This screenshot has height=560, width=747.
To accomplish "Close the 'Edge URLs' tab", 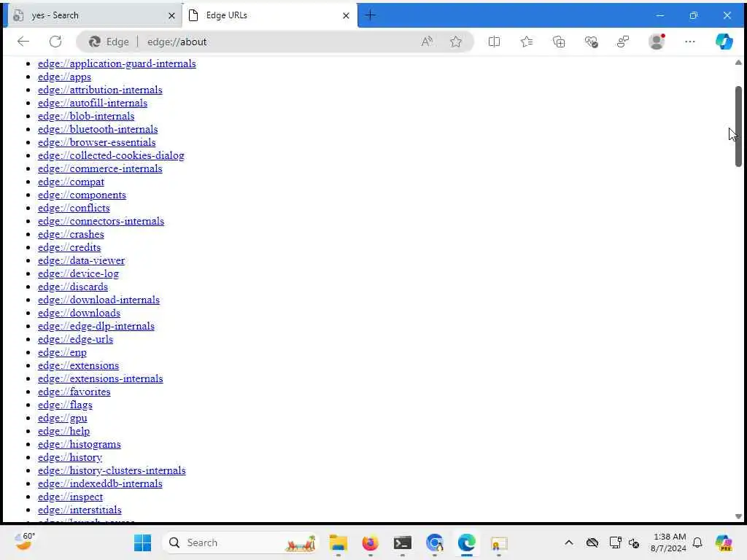I will coord(346,16).
